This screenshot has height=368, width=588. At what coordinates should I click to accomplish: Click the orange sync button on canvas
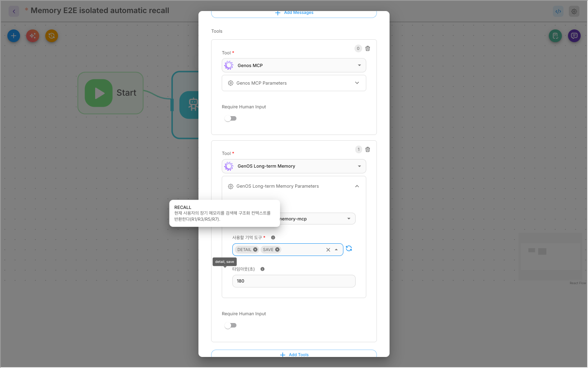point(51,36)
